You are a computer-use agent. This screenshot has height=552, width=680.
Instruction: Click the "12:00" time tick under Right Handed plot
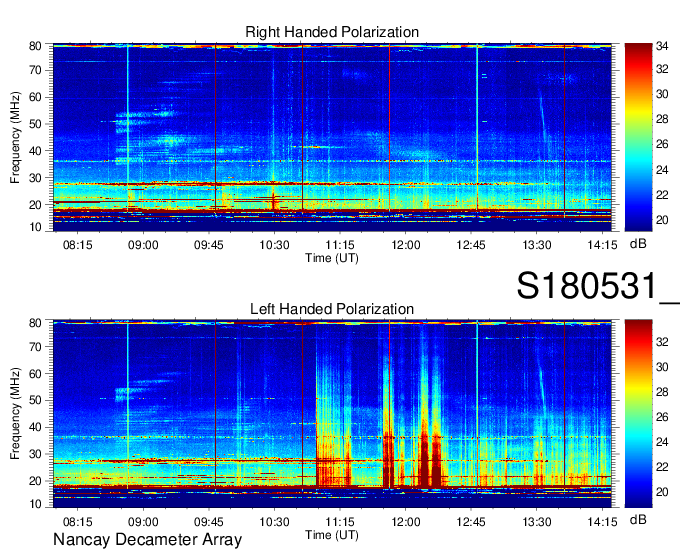pyautogui.click(x=405, y=245)
